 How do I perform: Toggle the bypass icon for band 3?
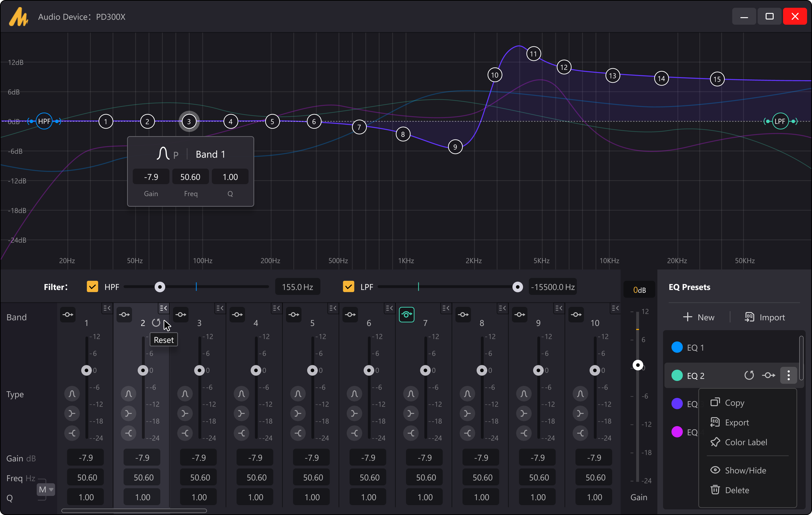coord(181,315)
